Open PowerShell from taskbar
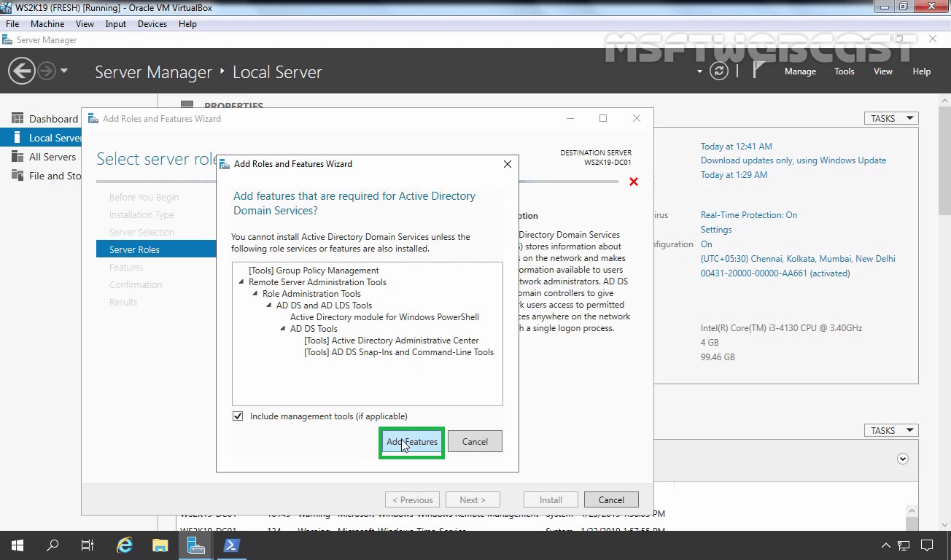Image resolution: width=951 pixels, height=560 pixels. click(231, 545)
